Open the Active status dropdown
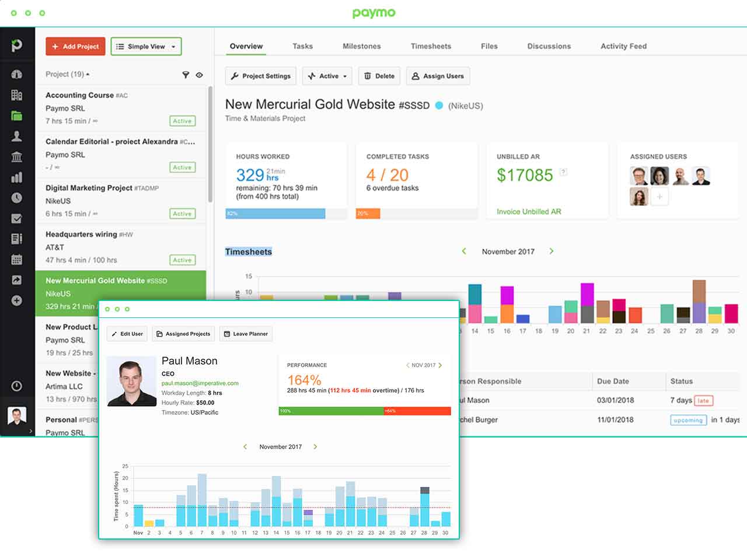 point(327,76)
